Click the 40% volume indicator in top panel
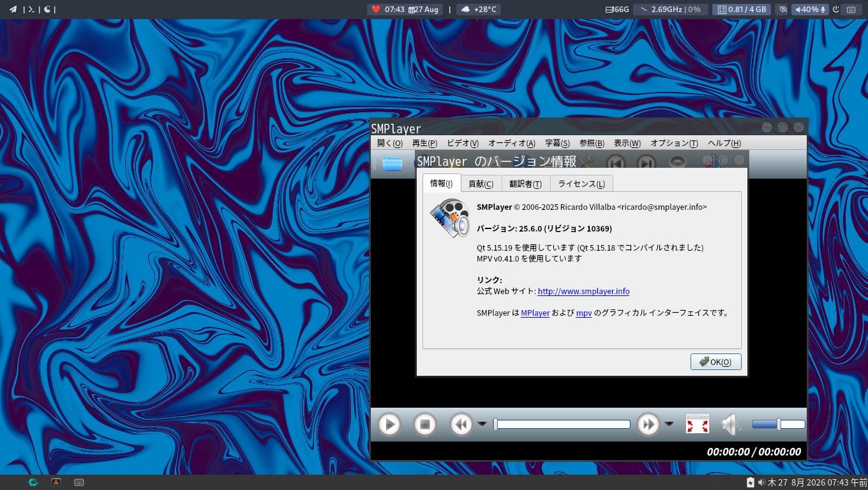 pyautogui.click(x=811, y=10)
